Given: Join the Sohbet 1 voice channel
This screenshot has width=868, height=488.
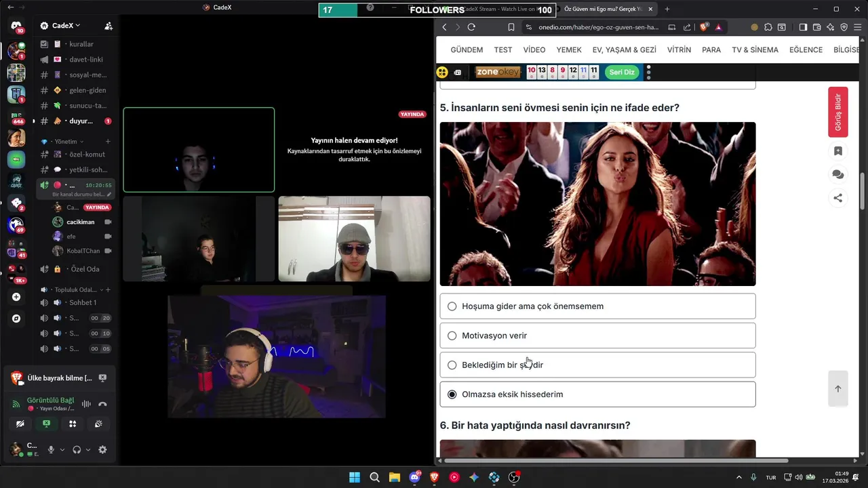Looking at the screenshot, I should (x=76, y=302).
